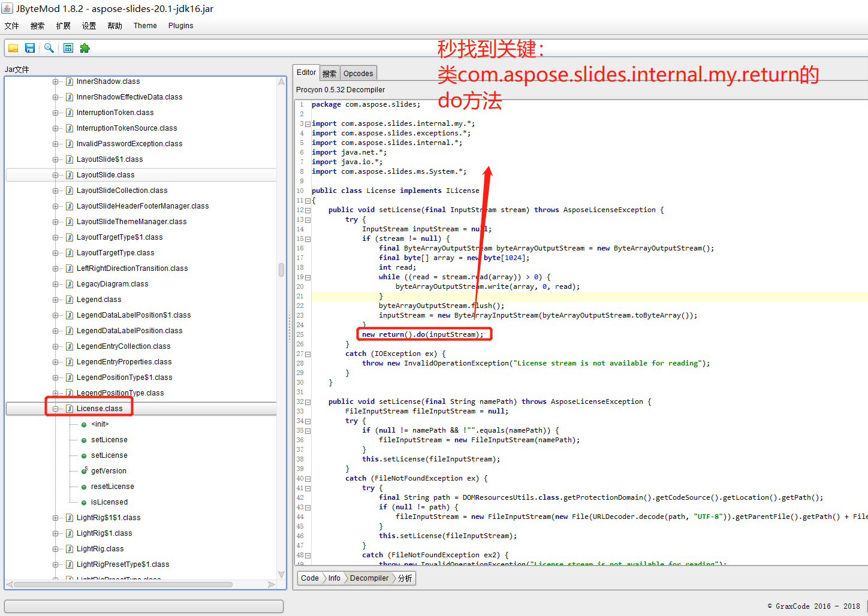Click the Decompiler button in bottom bar
The width and height of the screenshot is (868, 616).
point(369,578)
